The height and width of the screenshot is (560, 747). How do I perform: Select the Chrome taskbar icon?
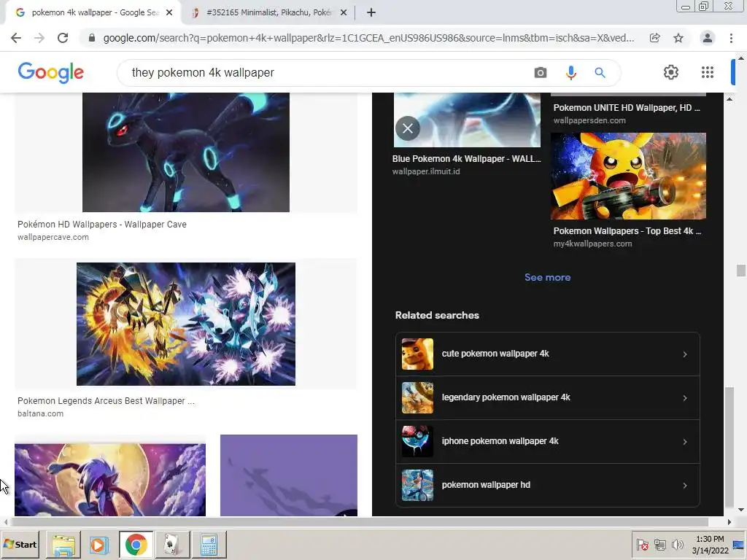pos(136,545)
